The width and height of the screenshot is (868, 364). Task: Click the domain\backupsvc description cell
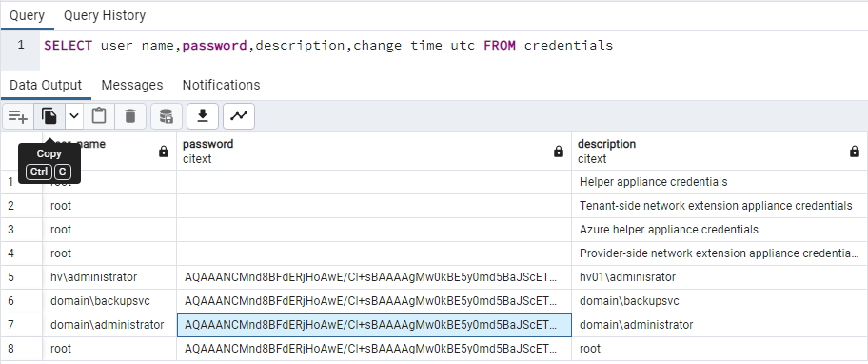pos(720,301)
